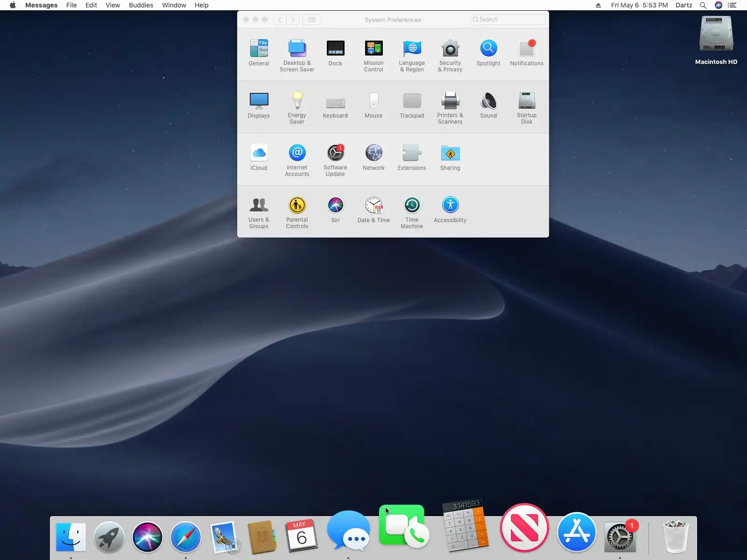747x560 pixels.
Task: Open Launchpad from the Dock
Action: tap(109, 537)
